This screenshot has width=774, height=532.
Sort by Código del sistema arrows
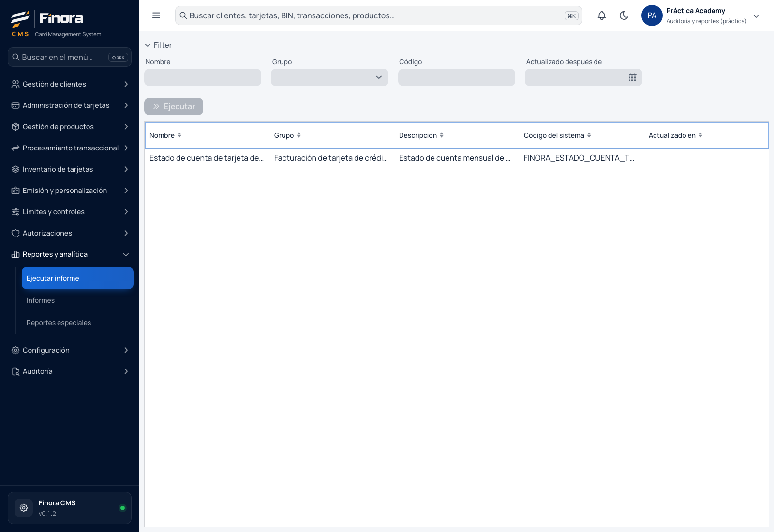pyautogui.click(x=589, y=135)
